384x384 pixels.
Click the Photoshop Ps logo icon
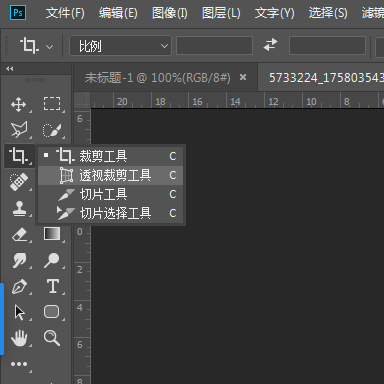pyautogui.click(x=18, y=13)
